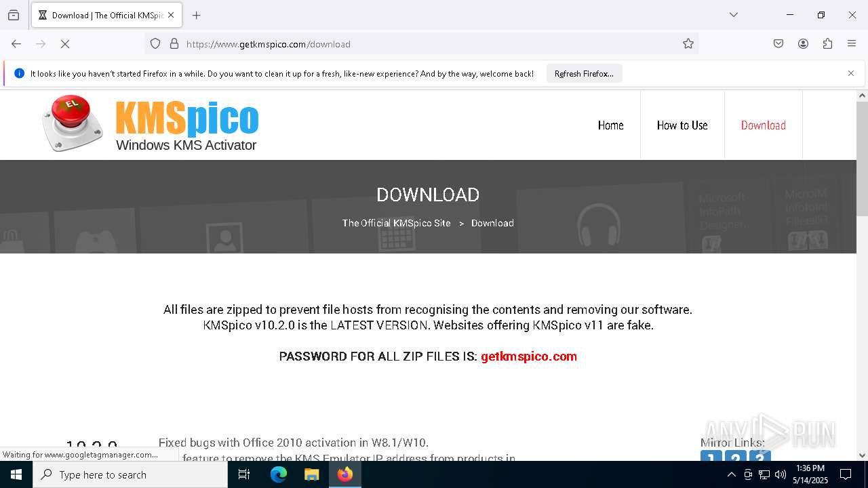Click the 'KMSpico v10.2.0 is the LATEST VERSION' text
The image size is (868, 488).
[316, 325]
